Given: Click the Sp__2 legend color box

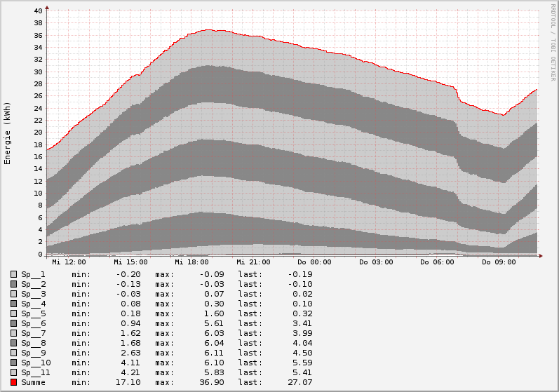Looking at the screenshot, I should tap(14, 284).
